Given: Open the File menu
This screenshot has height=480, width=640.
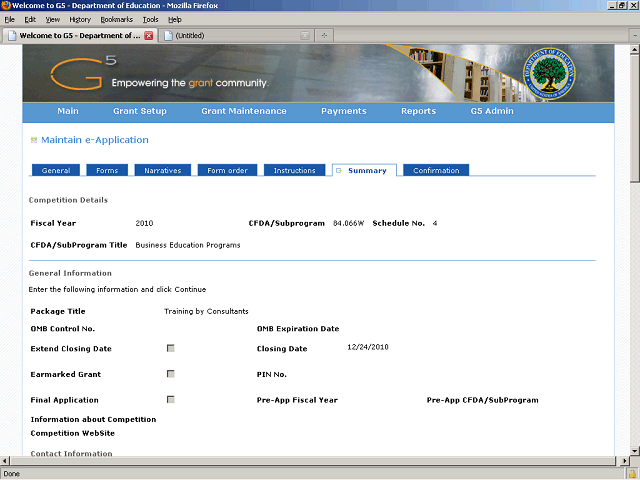Looking at the screenshot, I should (9, 20).
